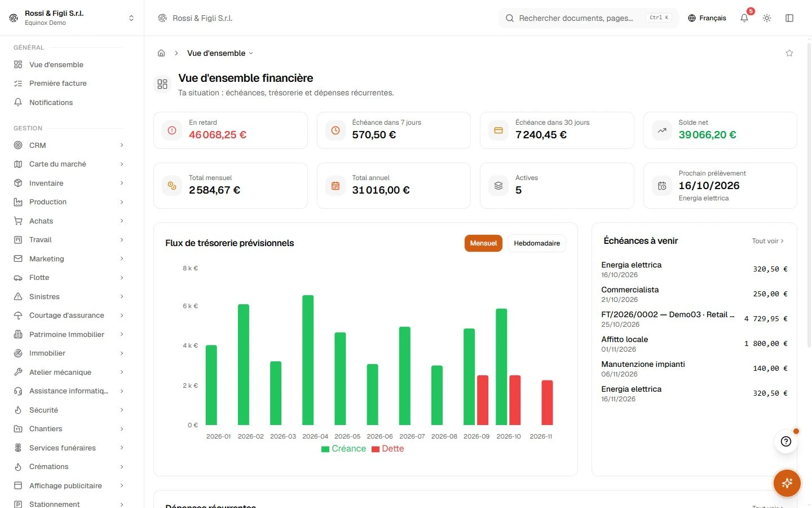Open the Français language selector
Image resolution: width=812 pixels, height=508 pixels.
(707, 18)
